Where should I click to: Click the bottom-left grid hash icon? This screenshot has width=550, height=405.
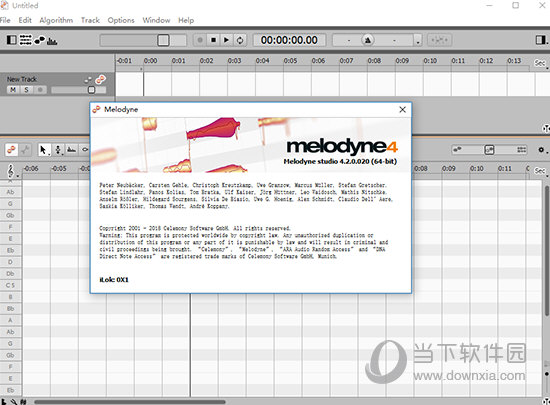coord(23,402)
